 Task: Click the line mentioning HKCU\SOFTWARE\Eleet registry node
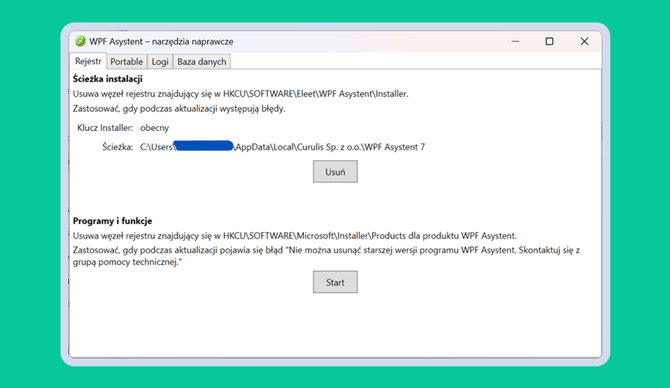(241, 94)
